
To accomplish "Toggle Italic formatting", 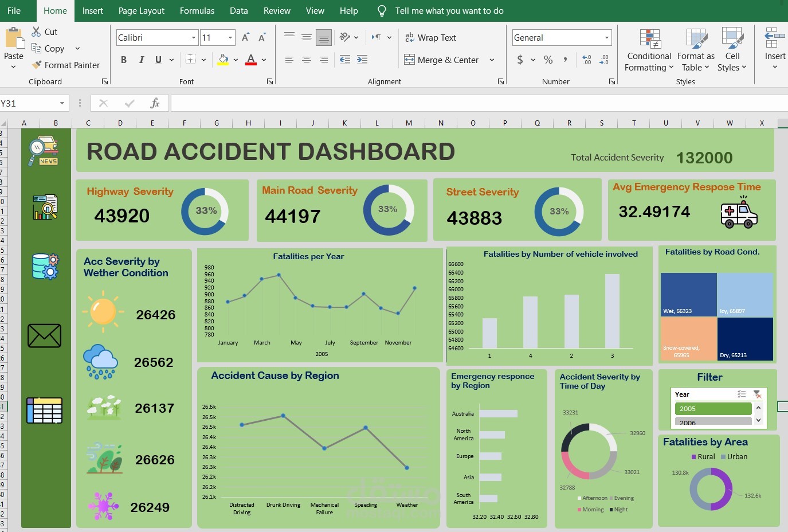I will click(x=141, y=60).
